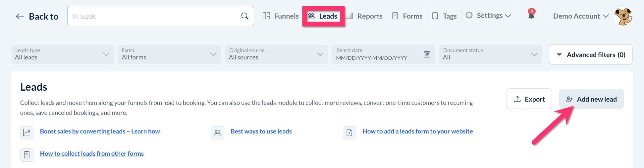Open the Settings menu

(x=489, y=16)
